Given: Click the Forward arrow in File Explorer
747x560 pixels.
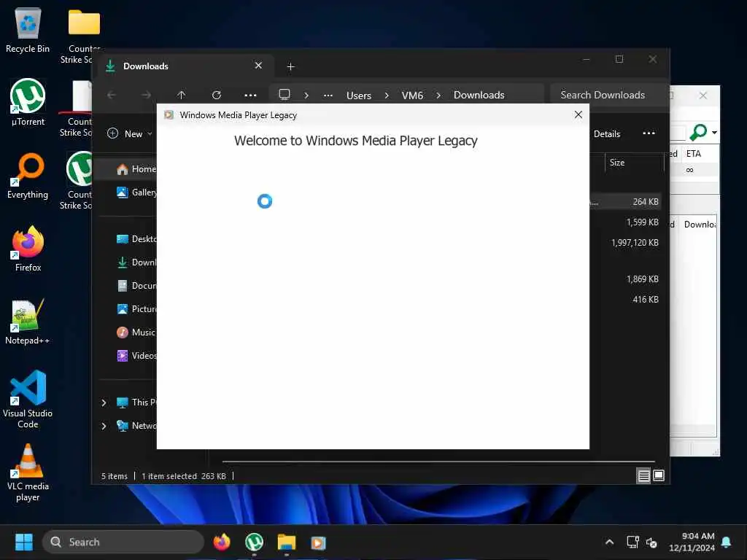Looking at the screenshot, I should tap(146, 95).
